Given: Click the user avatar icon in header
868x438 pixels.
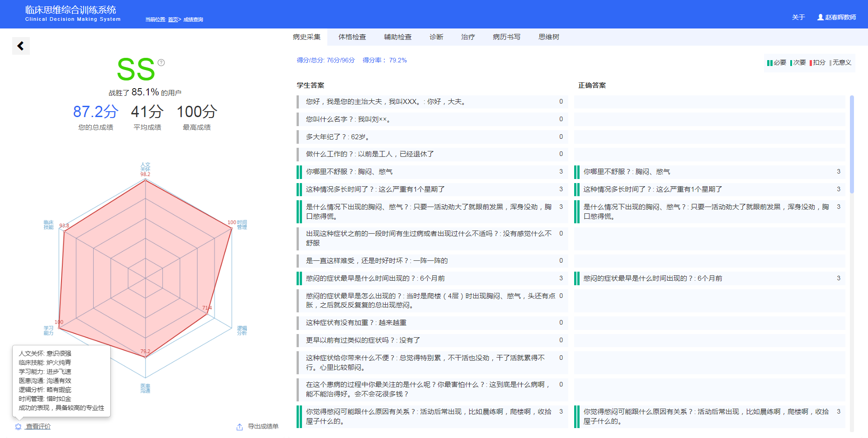Looking at the screenshot, I should [x=820, y=17].
